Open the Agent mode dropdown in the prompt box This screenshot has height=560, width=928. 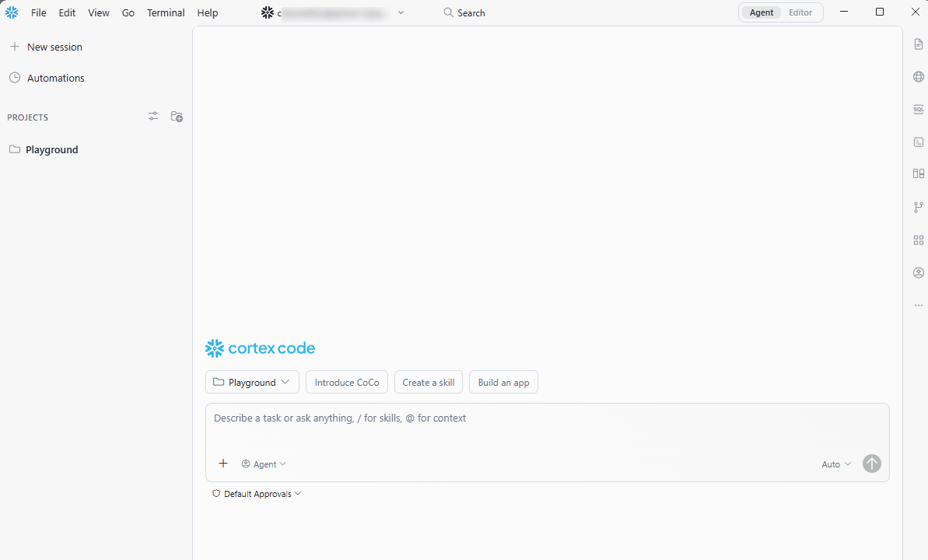pos(264,464)
